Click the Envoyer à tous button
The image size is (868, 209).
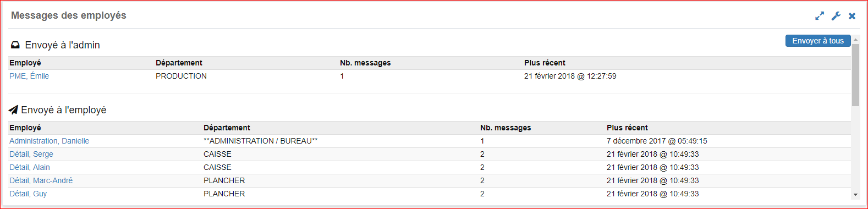(x=818, y=41)
